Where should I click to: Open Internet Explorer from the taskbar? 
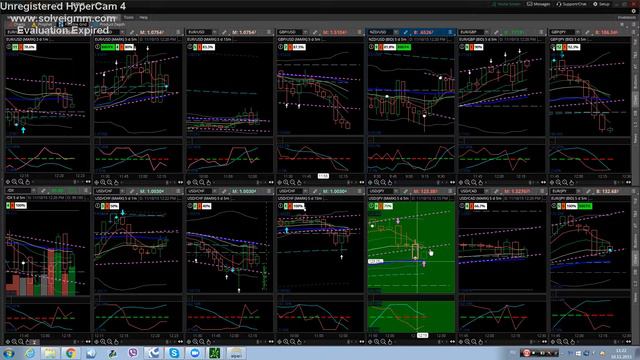pos(29,353)
